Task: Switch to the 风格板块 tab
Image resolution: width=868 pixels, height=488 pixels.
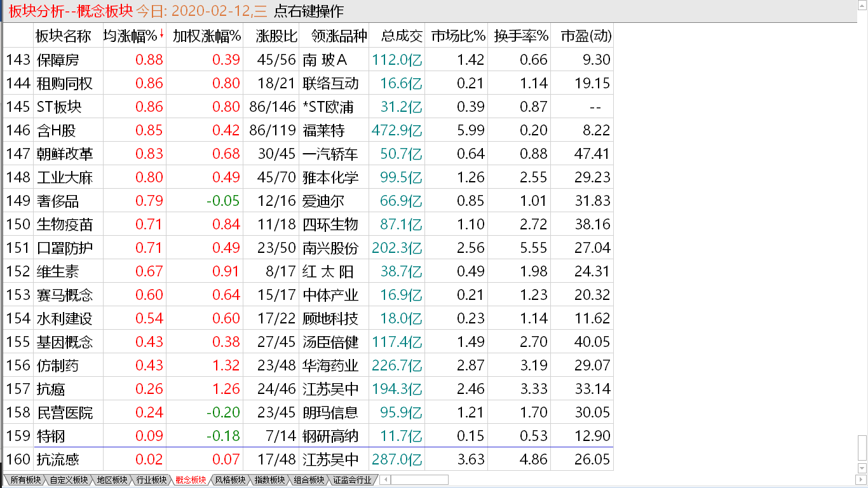Action: pyautogui.click(x=230, y=480)
